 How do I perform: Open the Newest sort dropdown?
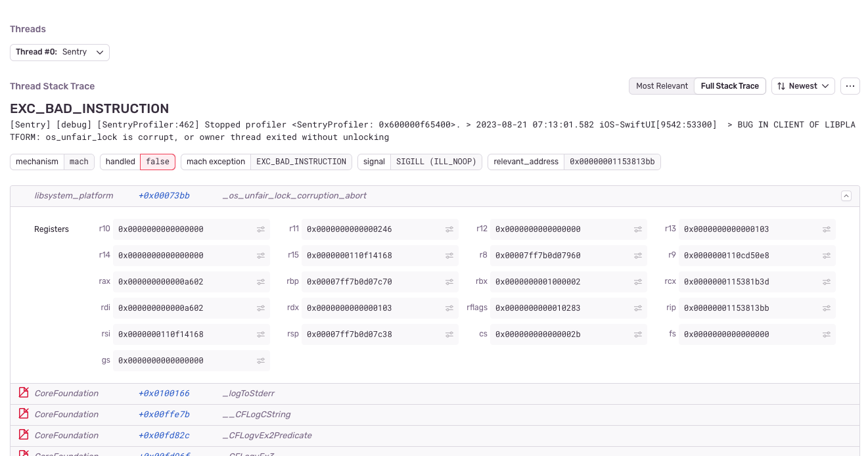click(x=803, y=85)
